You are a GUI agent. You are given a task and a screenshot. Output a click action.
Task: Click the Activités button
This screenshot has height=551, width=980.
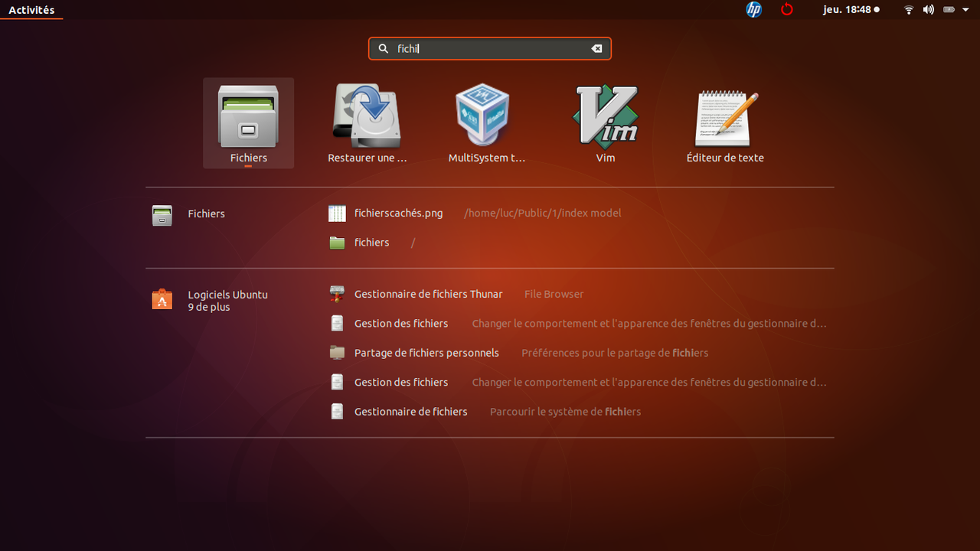(31, 10)
